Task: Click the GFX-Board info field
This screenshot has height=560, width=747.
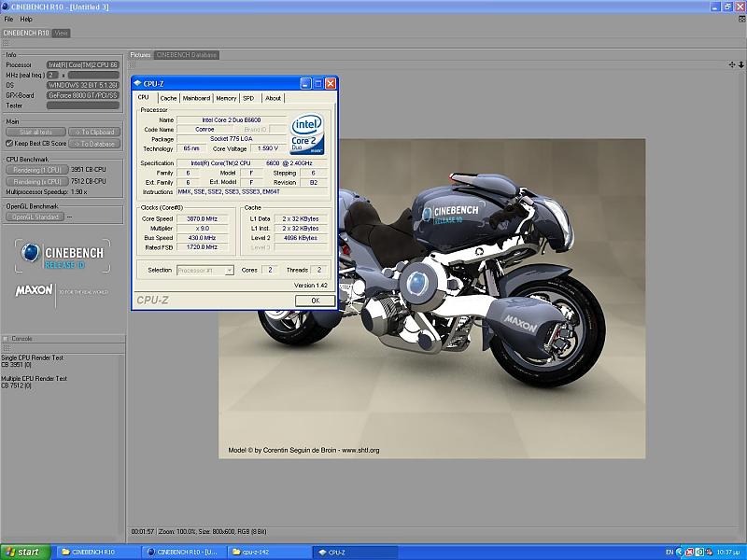Action: 83,95
